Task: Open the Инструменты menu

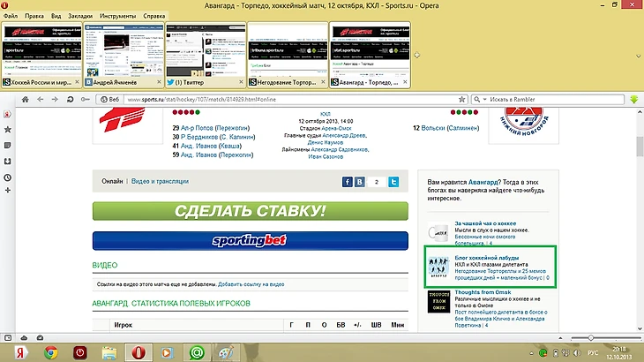Action: pos(117,16)
